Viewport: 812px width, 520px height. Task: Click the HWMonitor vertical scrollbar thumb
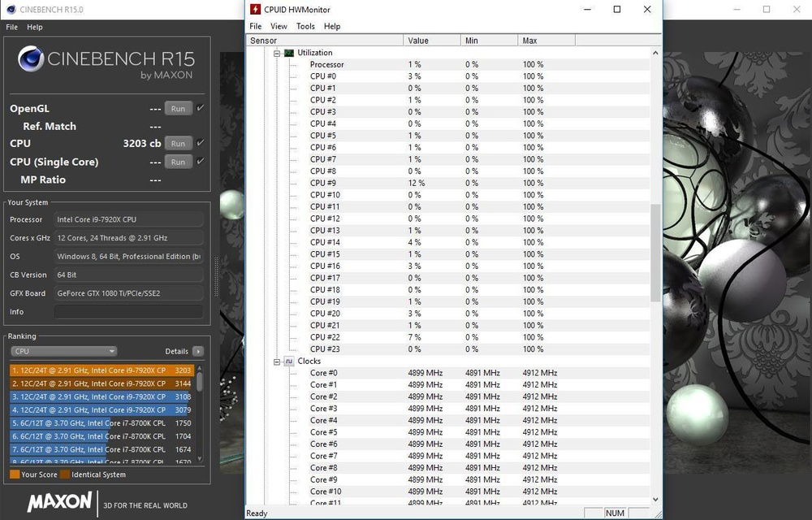click(x=655, y=252)
